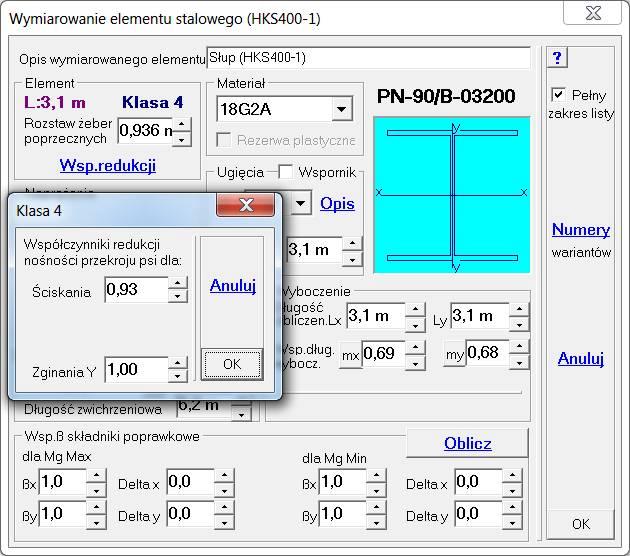Click the Zginania Y value field
The width and height of the screenshot is (630, 556).
pyautogui.click(x=136, y=369)
